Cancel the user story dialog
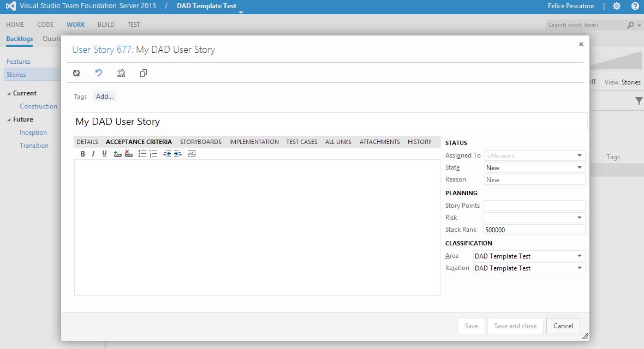 coord(563,326)
